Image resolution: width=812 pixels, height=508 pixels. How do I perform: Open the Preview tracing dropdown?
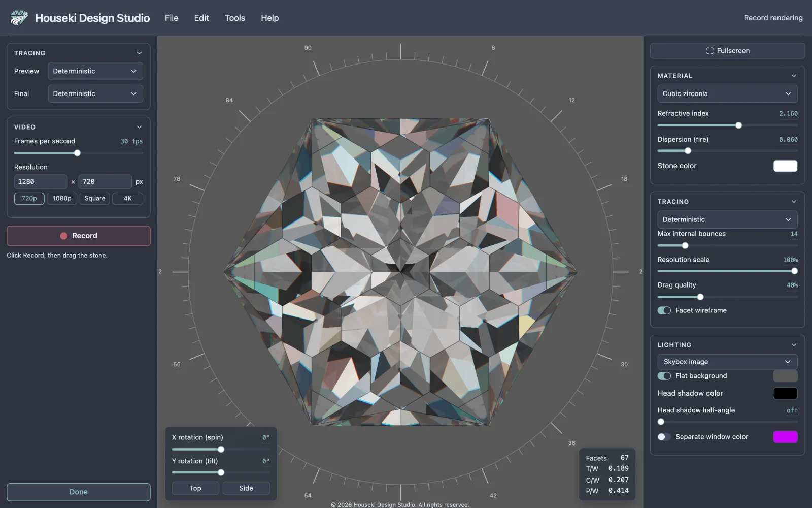point(95,71)
